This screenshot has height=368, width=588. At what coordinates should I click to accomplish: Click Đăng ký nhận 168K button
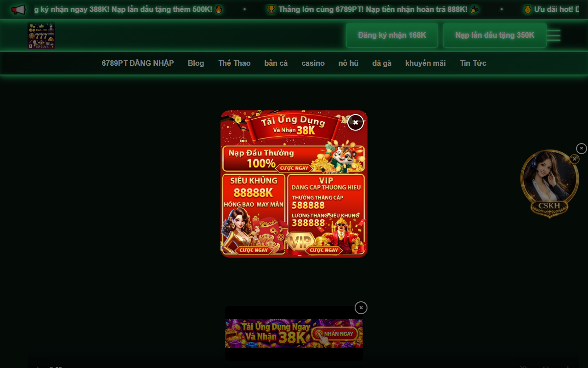[392, 35]
